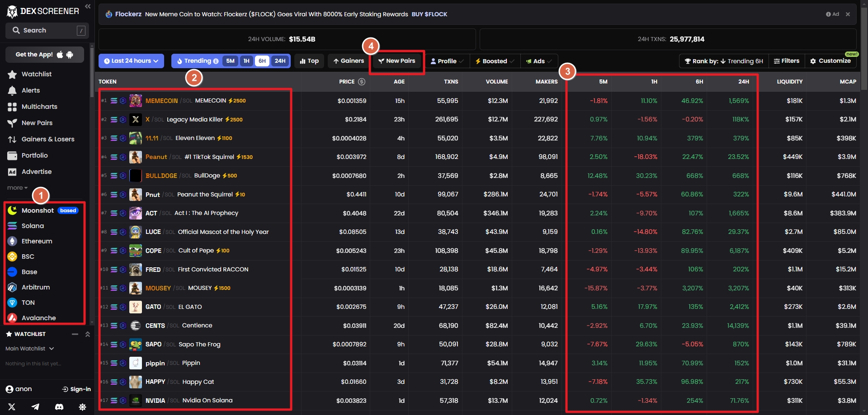Select Avalanche chain icon
The image size is (868, 415).
[x=13, y=318]
